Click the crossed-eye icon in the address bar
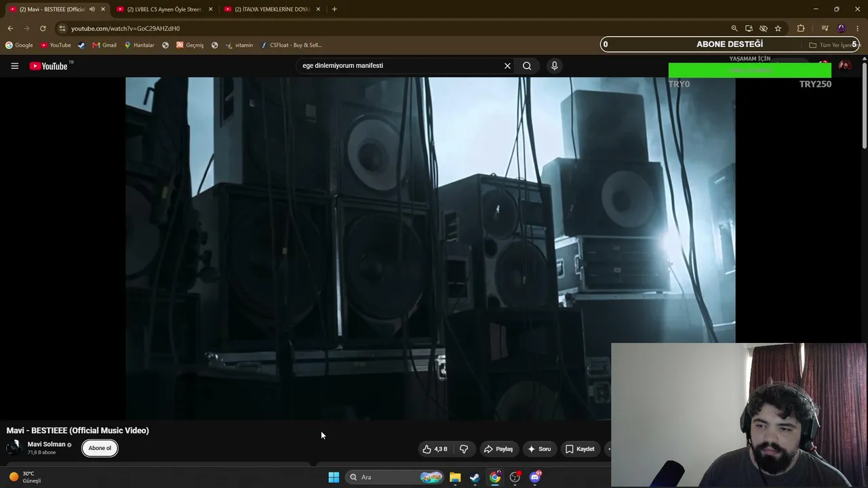Screen dimensions: 868x488 (763, 28)
